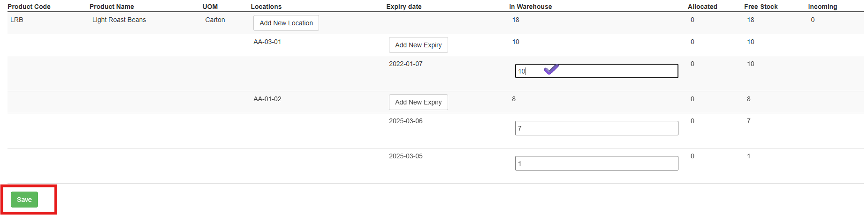Viewport: 868px width, 215px height.
Task: Select the Light Roast Beans product name
Action: click(119, 20)
